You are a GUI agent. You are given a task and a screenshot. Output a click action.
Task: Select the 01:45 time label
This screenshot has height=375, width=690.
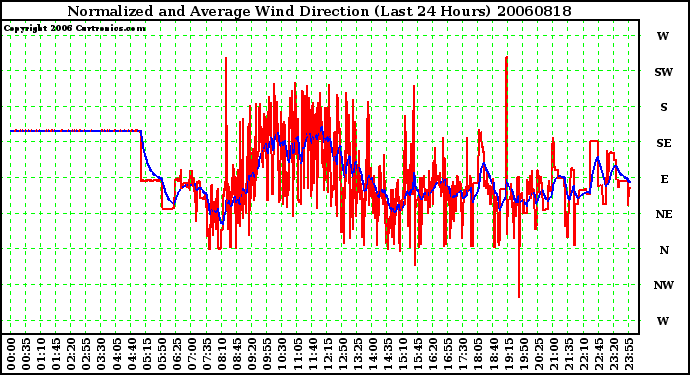tap(56, 354)
